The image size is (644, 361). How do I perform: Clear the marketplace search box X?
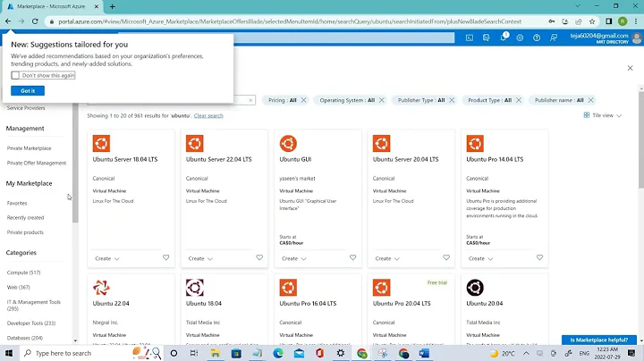coord(250,100)
